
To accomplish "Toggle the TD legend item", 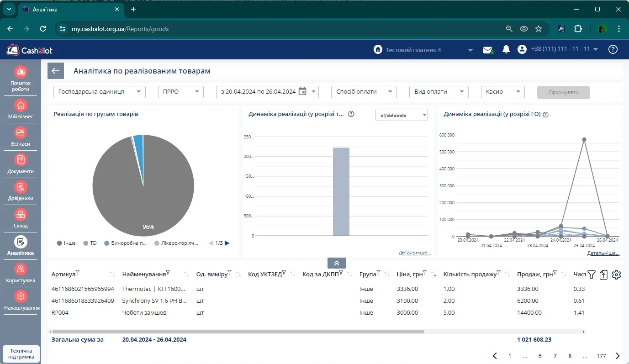I will [x=90, y=243].
